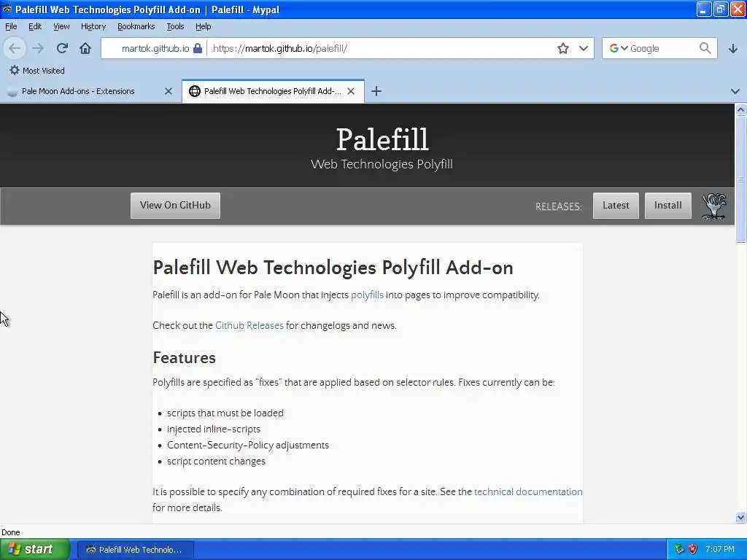Viewport: 747px width, 560px height.
Task: Click the scrollbar up arrow
Action: [x=740, y=110]
